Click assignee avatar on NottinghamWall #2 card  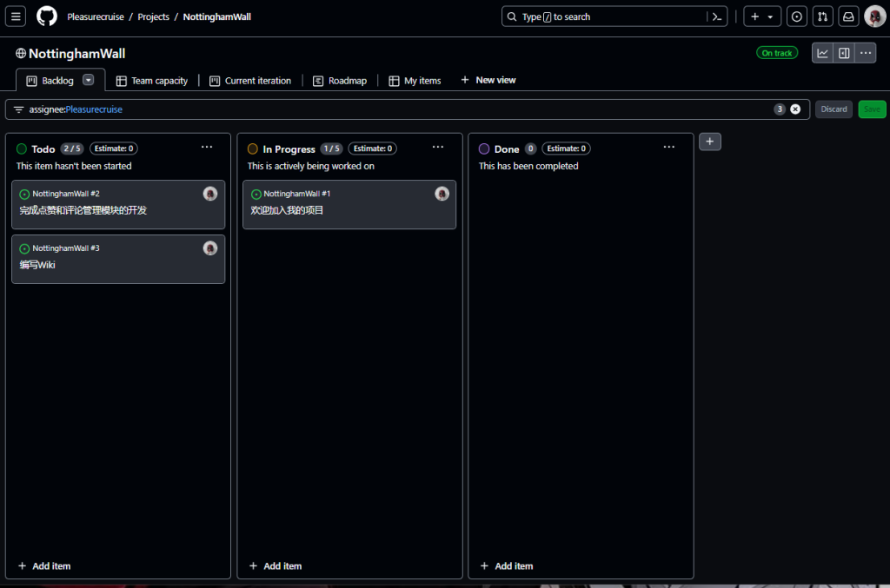210,194
